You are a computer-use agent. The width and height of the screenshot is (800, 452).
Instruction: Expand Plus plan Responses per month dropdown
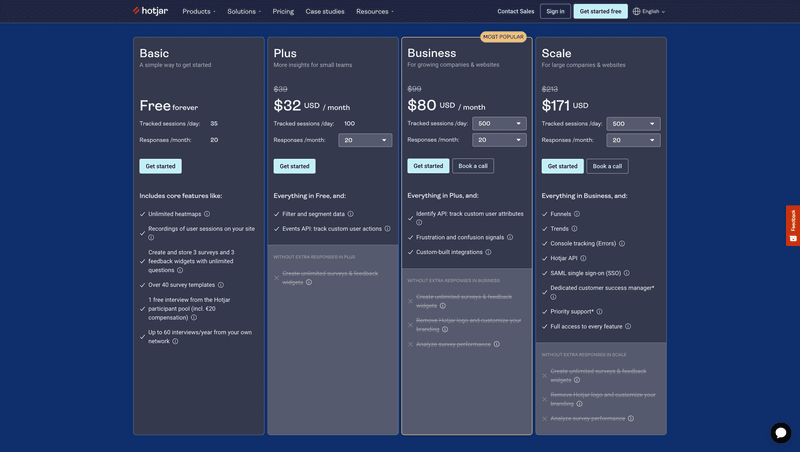tap(365, 140)
